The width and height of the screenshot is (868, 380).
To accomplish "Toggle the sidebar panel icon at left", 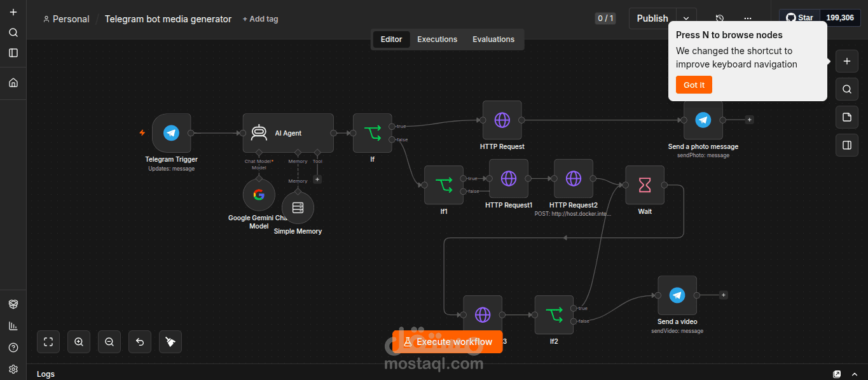I will pyautogui.click(x=13, y=53).
